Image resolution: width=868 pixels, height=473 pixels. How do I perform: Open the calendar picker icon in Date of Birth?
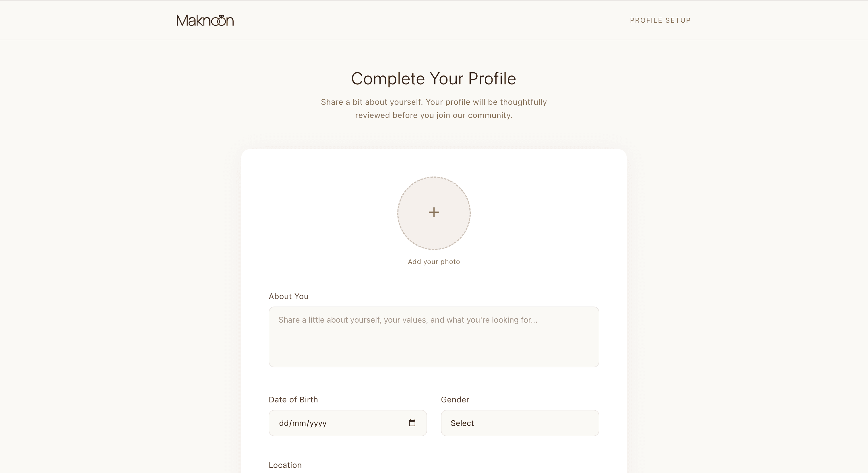412,423
